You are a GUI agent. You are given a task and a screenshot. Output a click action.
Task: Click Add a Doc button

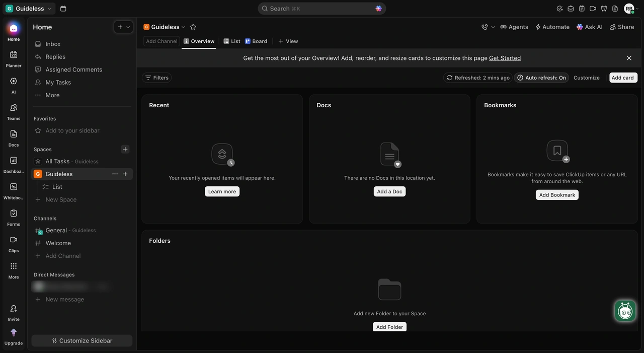click(x=389, y=191)
